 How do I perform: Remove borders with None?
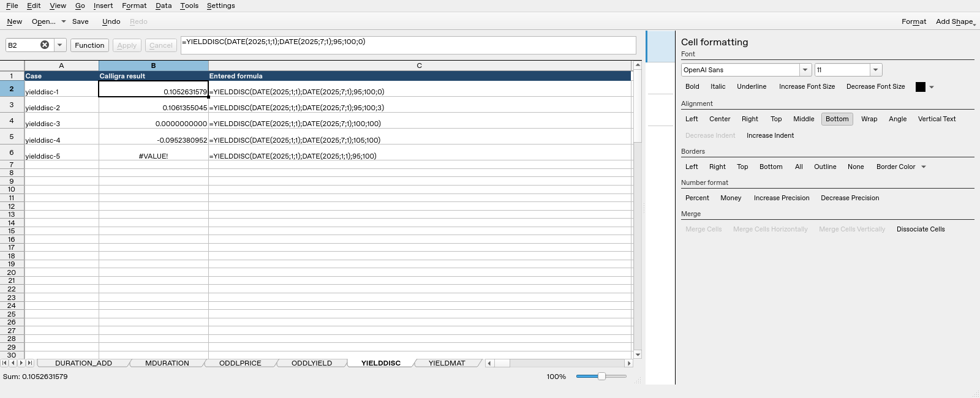coord(856,167)
